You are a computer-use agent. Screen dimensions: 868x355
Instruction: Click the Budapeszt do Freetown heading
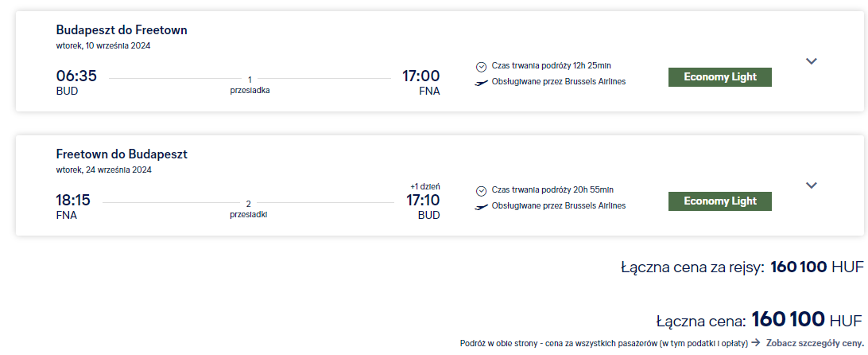coord(122,30)
